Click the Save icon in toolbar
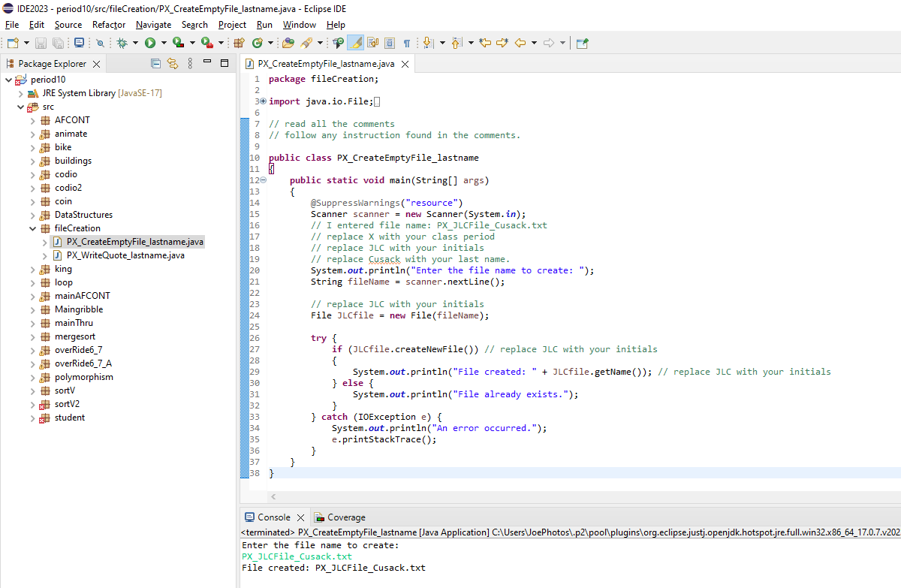 (40, 44)
